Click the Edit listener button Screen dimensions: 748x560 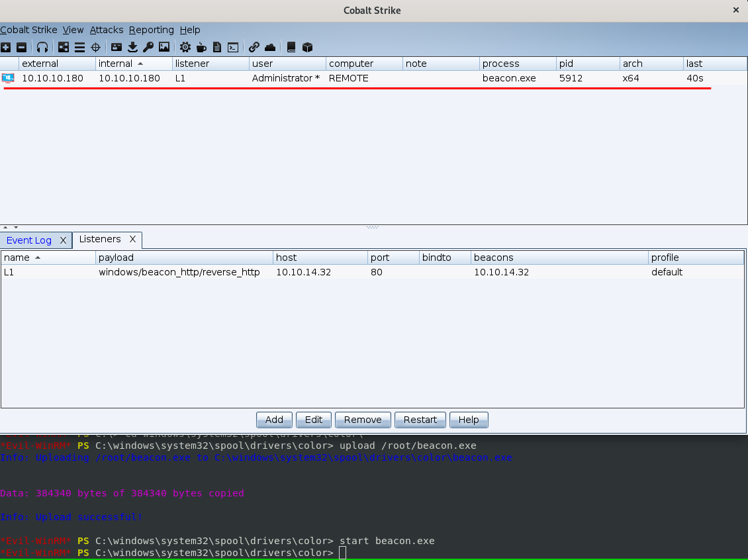313,420
